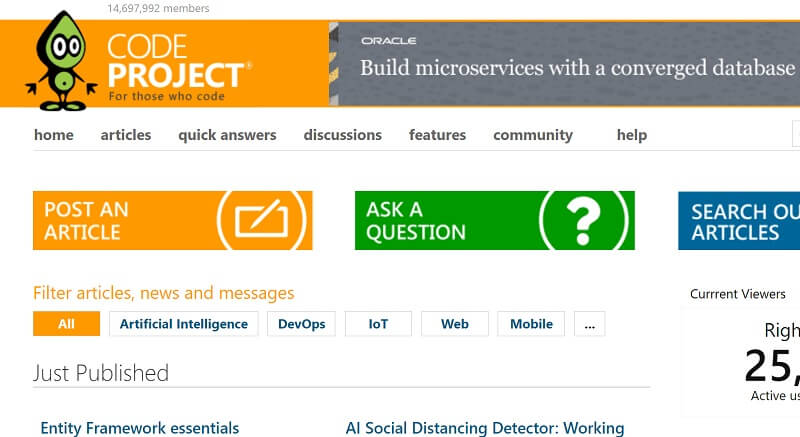Click the CODE PROJECT wordmark logo
This screenshot has height=437, width=800.
[x=177, y=67]
